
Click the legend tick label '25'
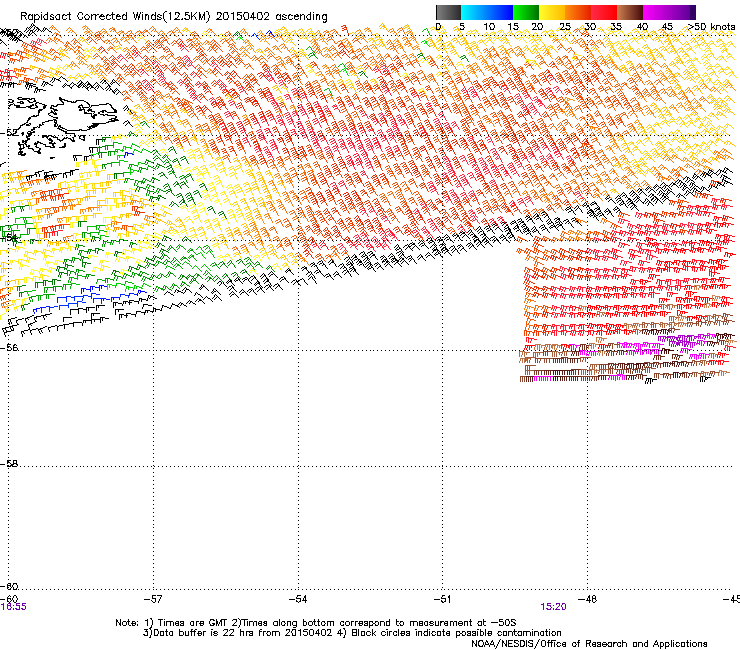[x=564, y=26]
